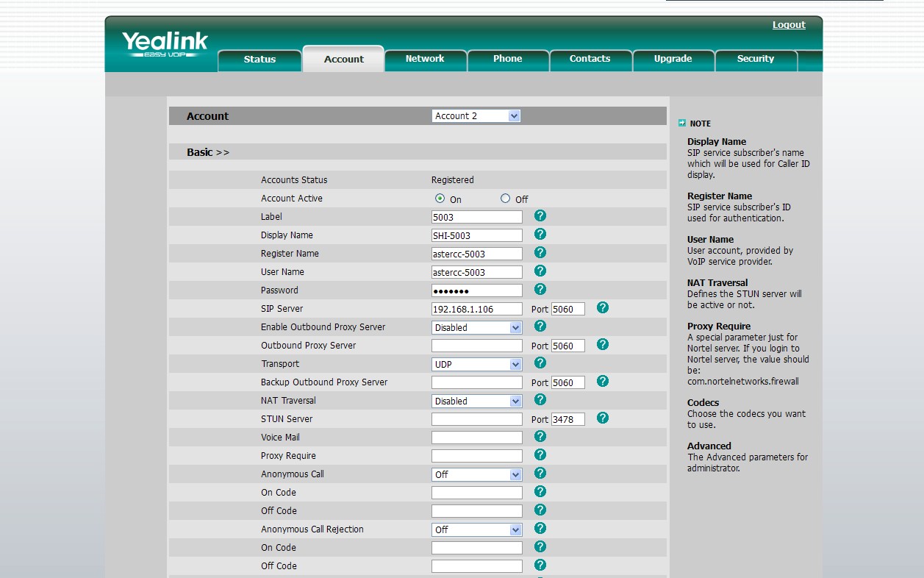Click the SIP Server address field

click(x=476, y=309)
